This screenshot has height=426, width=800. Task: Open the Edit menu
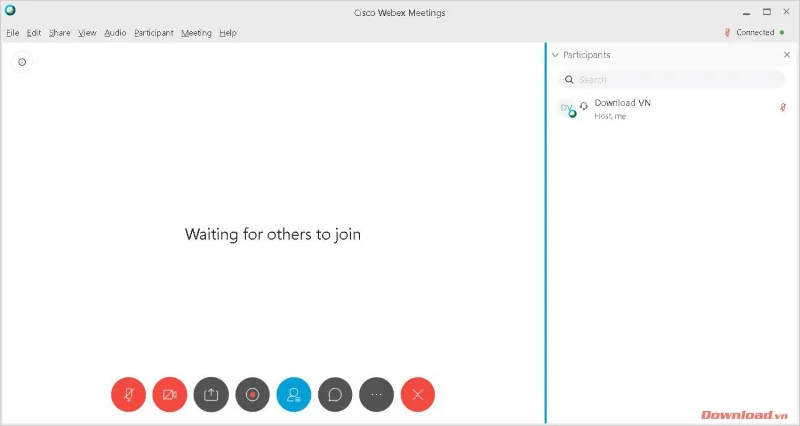pyautogui.click(x=34, y=33)
